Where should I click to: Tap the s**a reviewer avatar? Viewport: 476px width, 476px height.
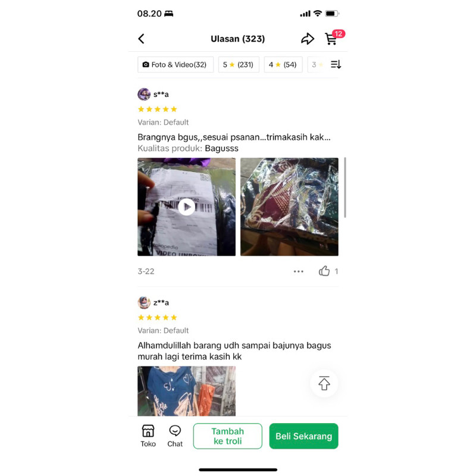coord(144,94)
